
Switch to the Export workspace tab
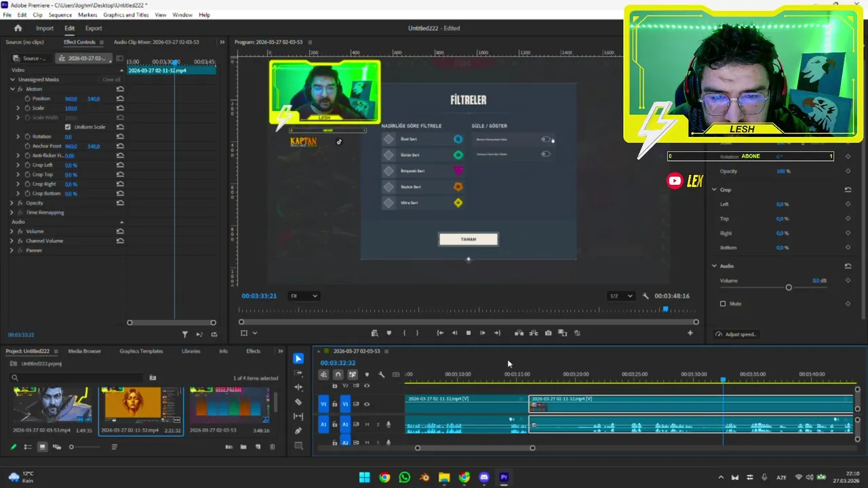[x=94, y=28]
